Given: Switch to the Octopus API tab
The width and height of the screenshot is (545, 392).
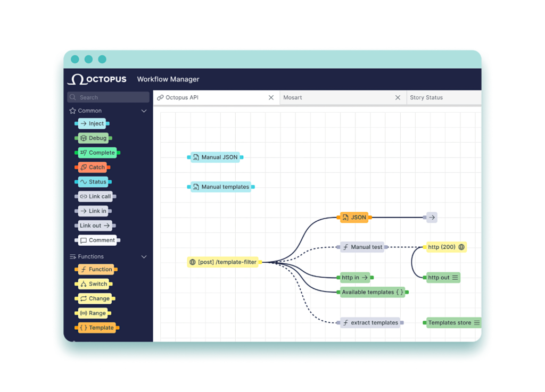Looking at the screenshot, I should pos(216,97).
